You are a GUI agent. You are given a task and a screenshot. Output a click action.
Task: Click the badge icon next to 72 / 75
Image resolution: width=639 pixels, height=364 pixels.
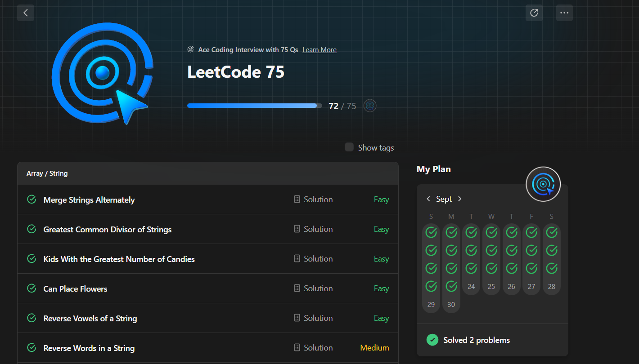pyautogui.click(x=370, y=106)
